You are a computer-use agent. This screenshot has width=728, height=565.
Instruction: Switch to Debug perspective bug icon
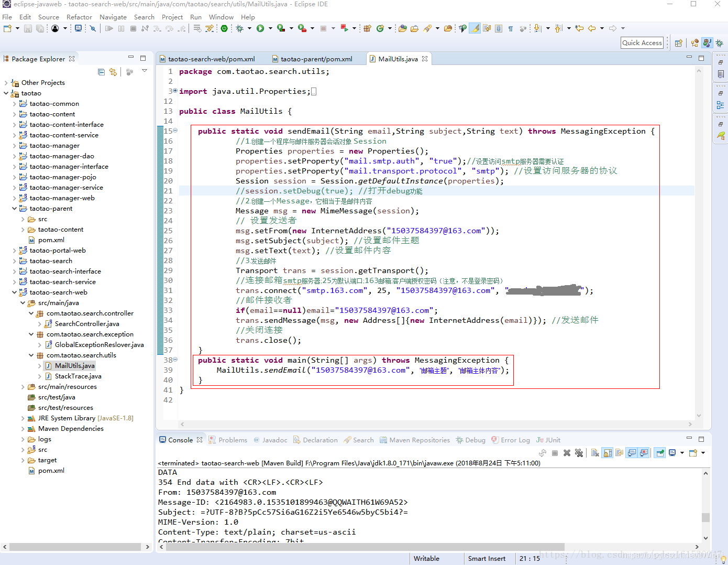[719, 43]
